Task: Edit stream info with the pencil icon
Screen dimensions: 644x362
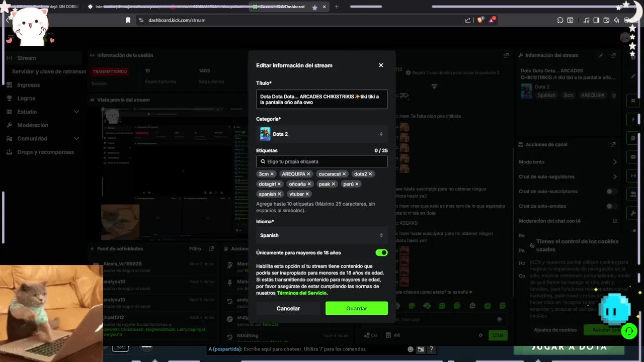Action: click(x=601, y=55)
